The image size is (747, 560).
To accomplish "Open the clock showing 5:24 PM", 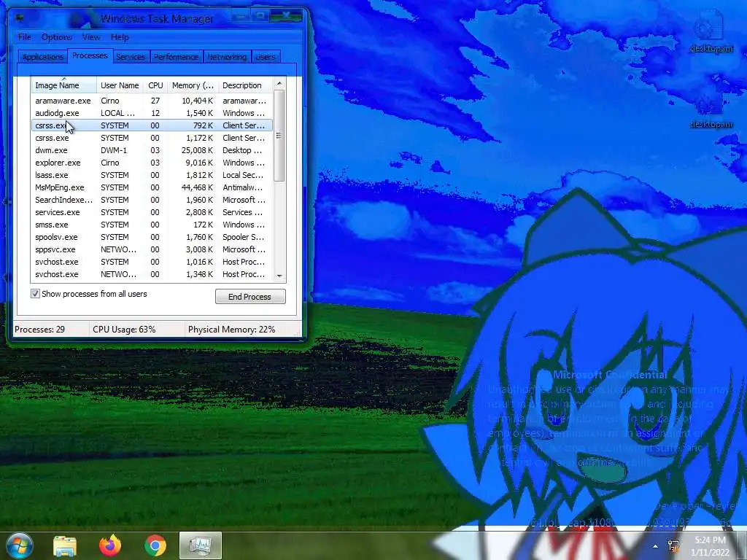I will click(710, 545).
